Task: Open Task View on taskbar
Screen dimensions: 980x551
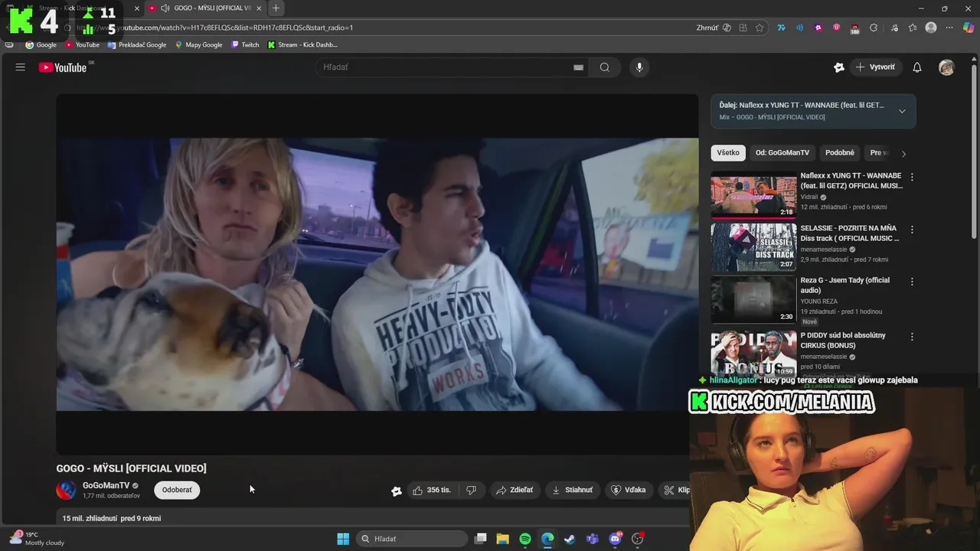Action: pos(481,539)
